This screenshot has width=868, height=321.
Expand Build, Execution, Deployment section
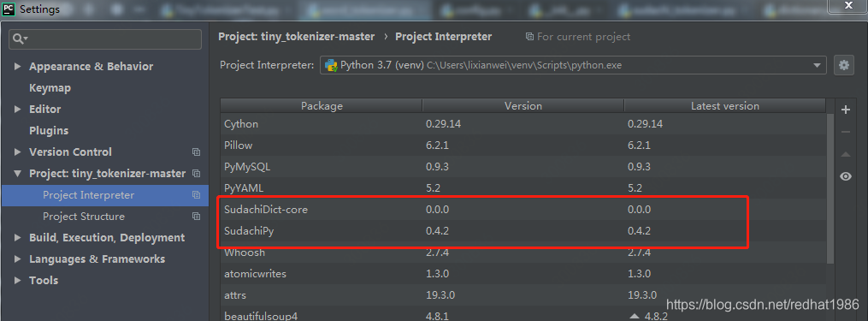click(x=18, y=238)
